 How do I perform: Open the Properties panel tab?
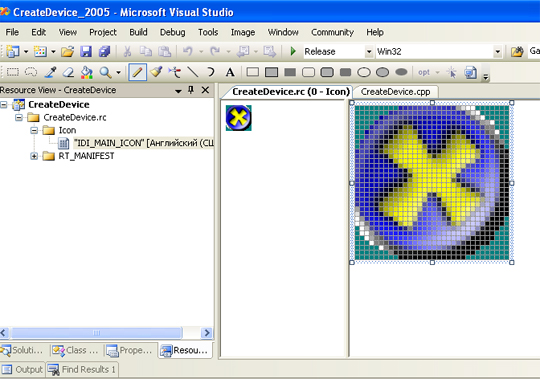tap(129, 350)
